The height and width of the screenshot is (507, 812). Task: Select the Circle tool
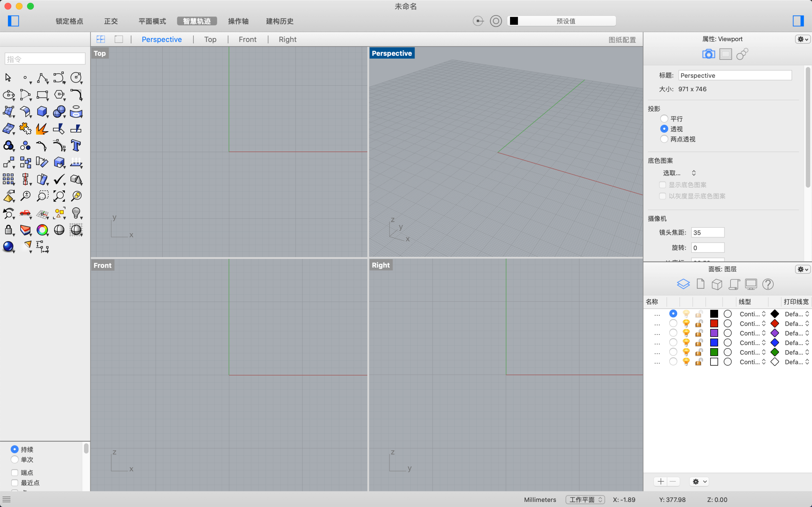coord(76,78)
